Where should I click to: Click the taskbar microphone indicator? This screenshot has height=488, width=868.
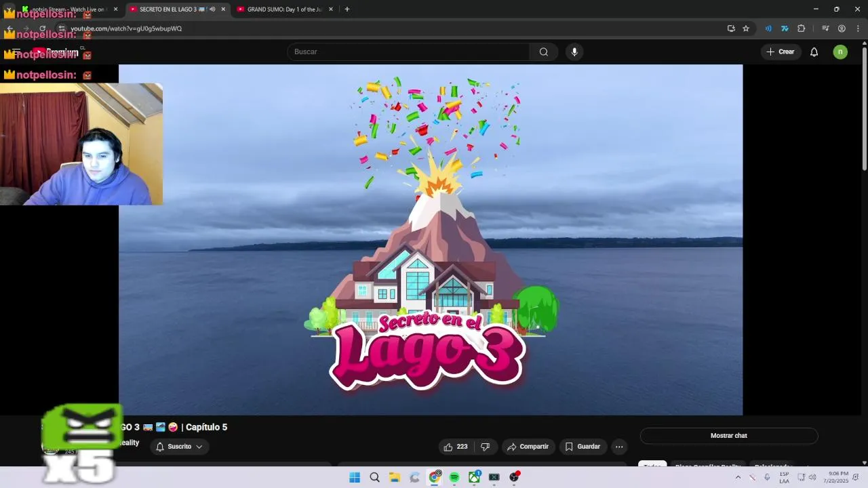(x=767, y=477)
